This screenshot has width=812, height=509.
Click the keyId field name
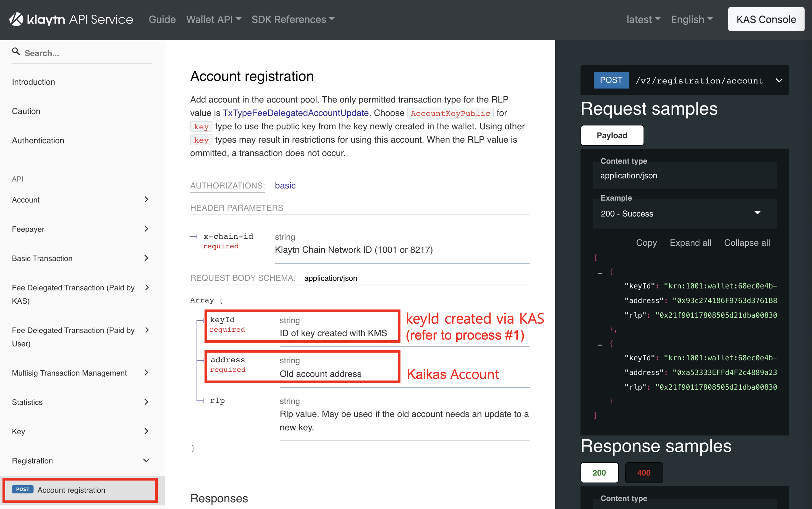(x=222, y=320)
